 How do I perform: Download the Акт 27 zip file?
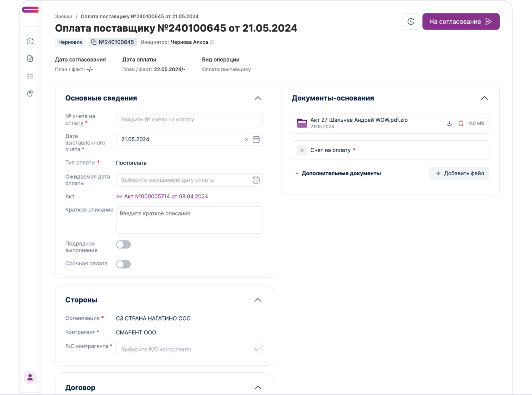coord(449,123)
